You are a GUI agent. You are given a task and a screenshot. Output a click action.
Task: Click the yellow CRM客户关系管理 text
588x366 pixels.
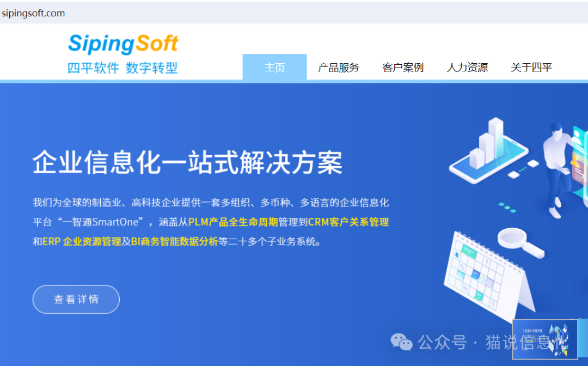(x=348, y=222)
